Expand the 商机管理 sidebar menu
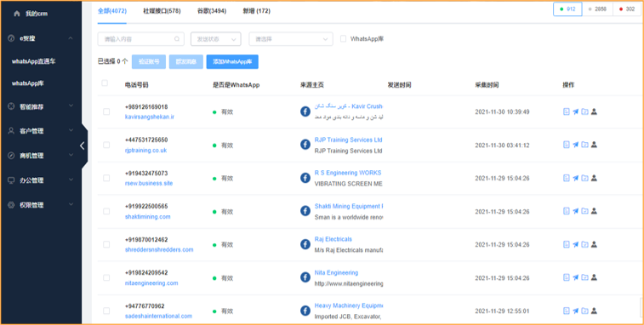Screen dimensions: 644x325 pos(71,156)
